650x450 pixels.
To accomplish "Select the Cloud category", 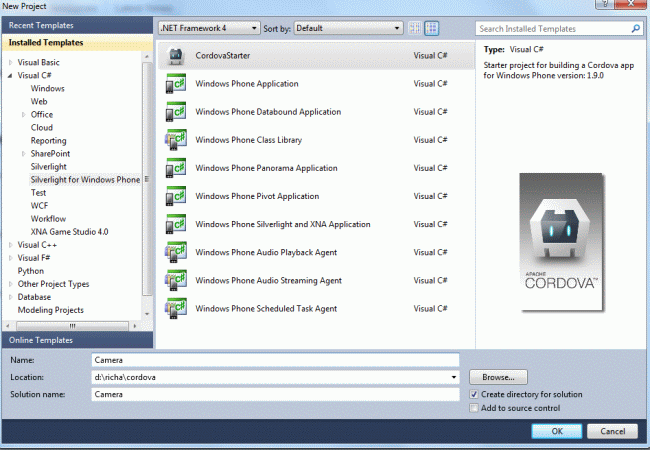I will [42, 128].
